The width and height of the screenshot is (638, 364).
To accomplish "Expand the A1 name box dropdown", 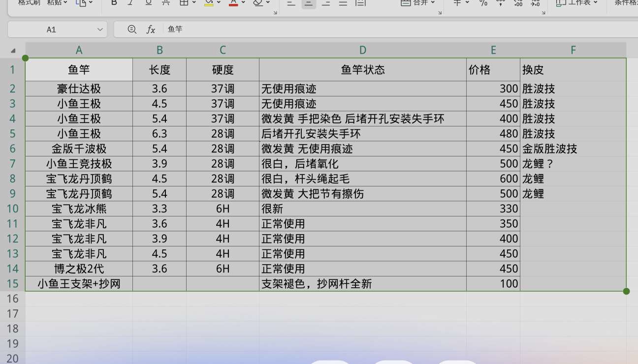I will (x=100, y=30).
